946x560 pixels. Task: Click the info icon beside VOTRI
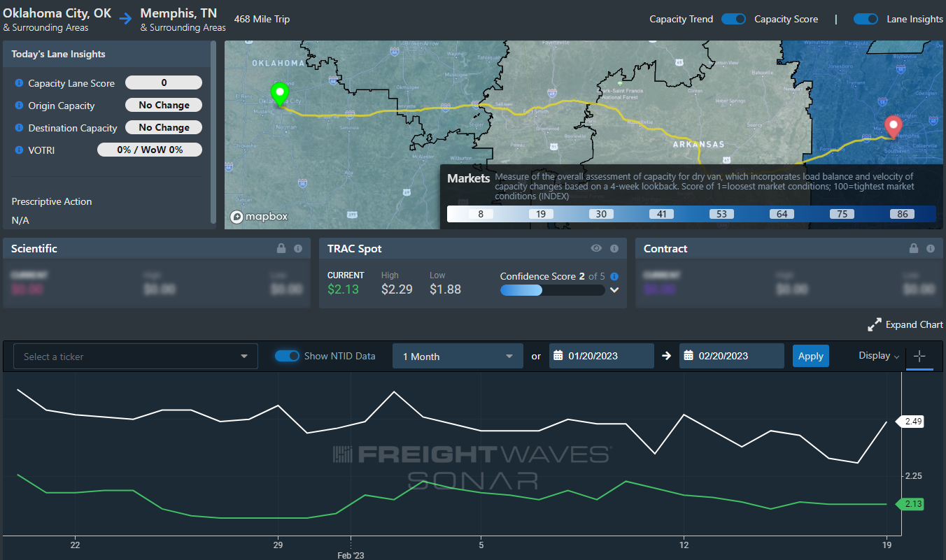pos(19,150)
